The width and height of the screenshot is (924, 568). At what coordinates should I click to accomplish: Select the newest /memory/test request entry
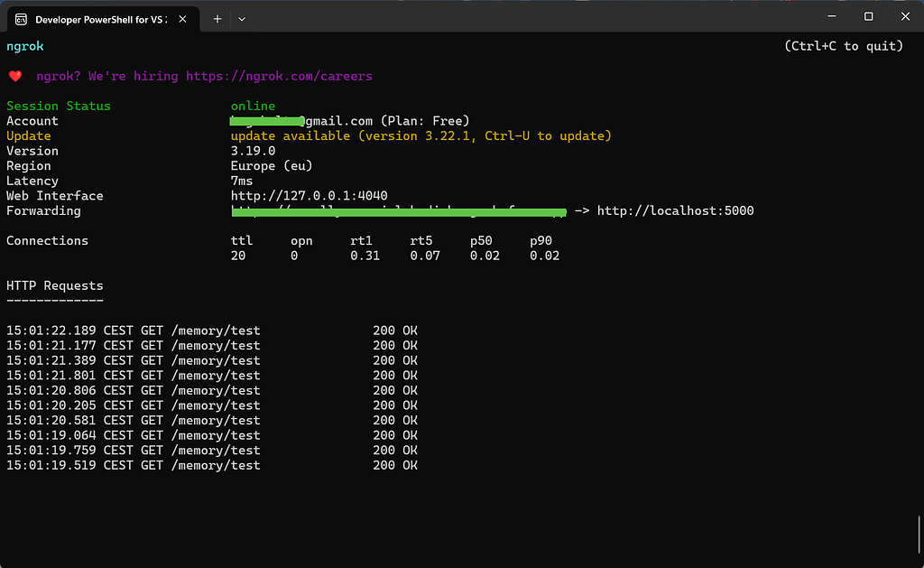[x=133, y=330]
